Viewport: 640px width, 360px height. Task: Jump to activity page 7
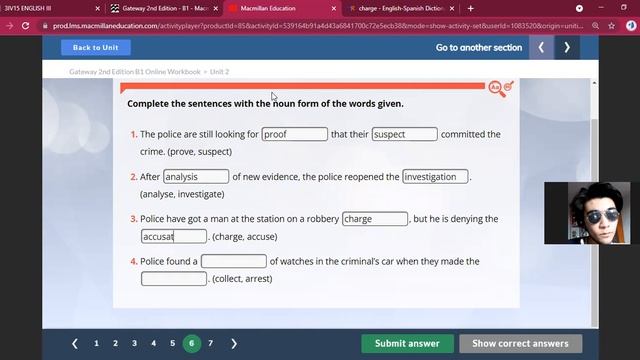(x=211, y=344)
